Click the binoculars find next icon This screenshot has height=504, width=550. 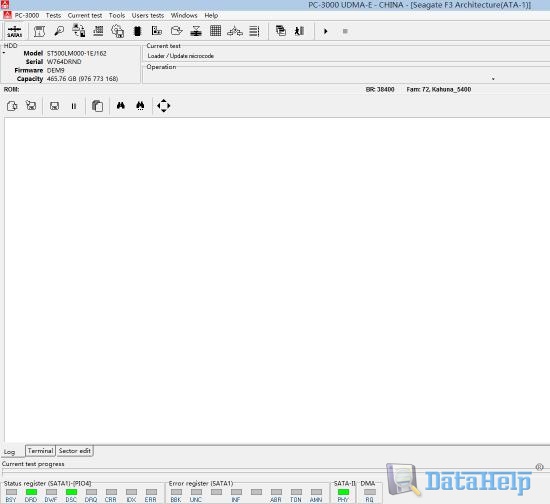coord(140,106)
